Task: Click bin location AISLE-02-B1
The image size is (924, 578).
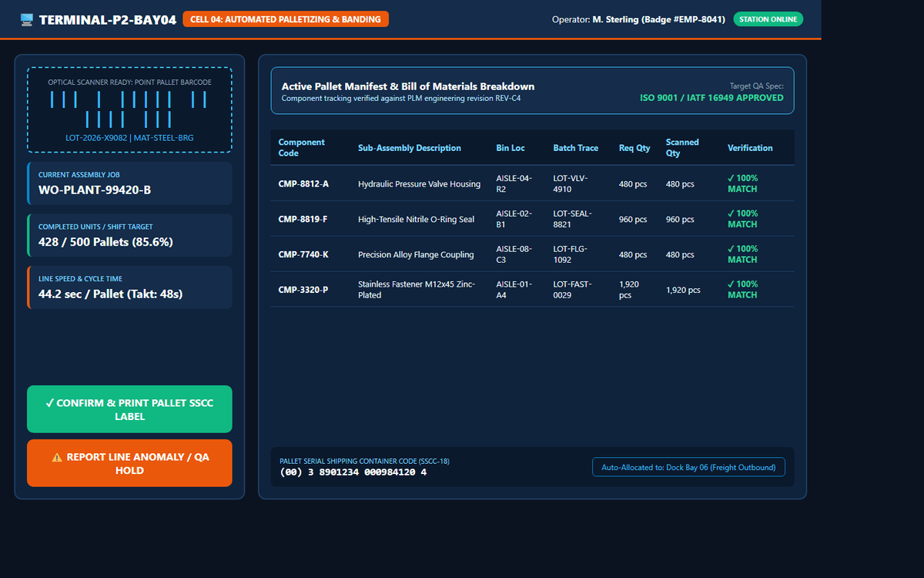Action: coord(514,219)
